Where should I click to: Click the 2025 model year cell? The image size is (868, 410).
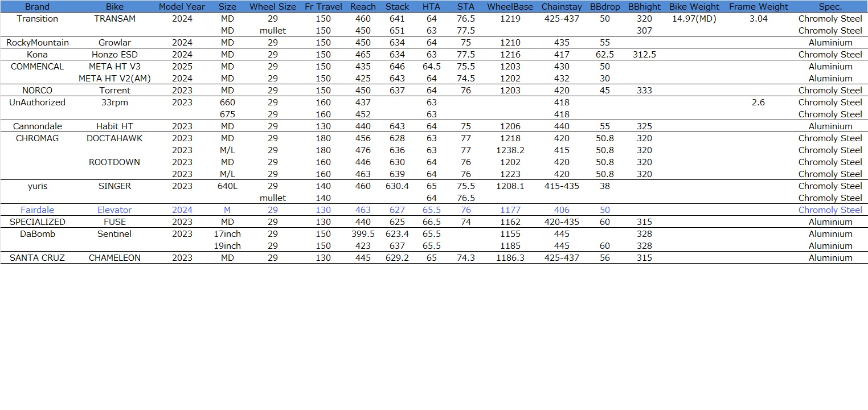pyautogui.click(x=182, y=67)
